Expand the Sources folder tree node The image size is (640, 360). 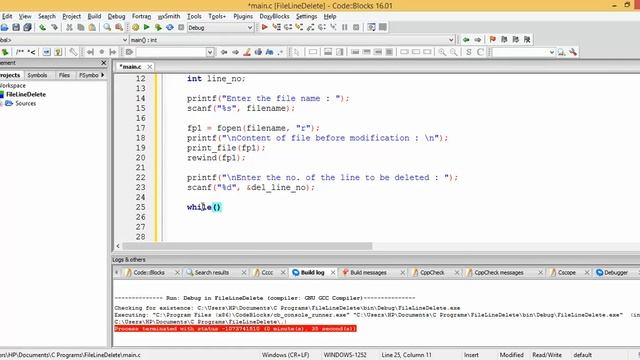tap(1, 104)
